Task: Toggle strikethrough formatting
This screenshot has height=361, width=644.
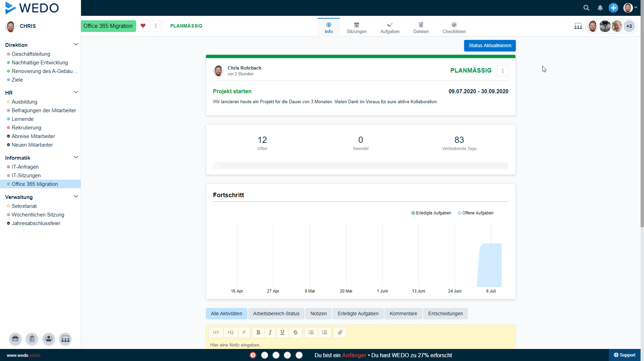Action: tap(295, 332)
